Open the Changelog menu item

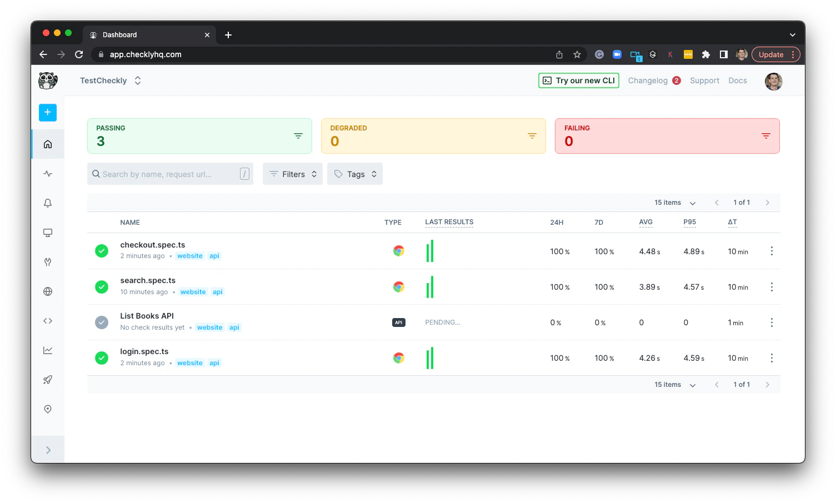click(x=648, y=80)
